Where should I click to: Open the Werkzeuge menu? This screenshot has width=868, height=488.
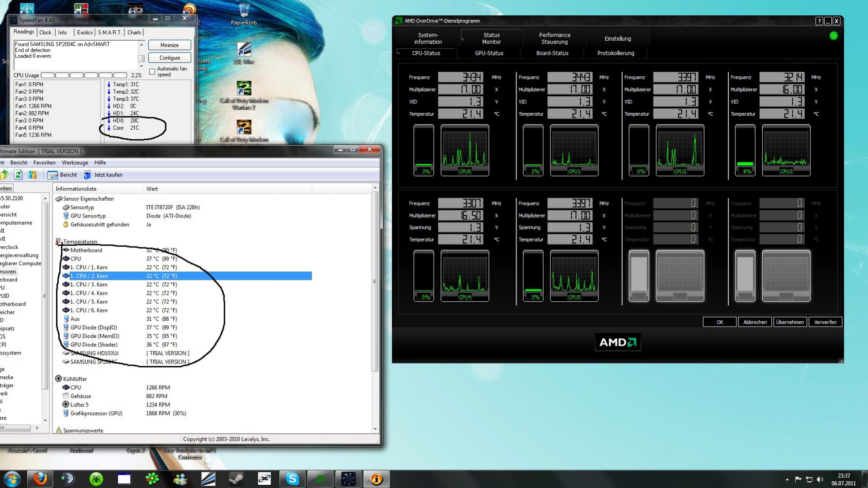coord(75,162)
